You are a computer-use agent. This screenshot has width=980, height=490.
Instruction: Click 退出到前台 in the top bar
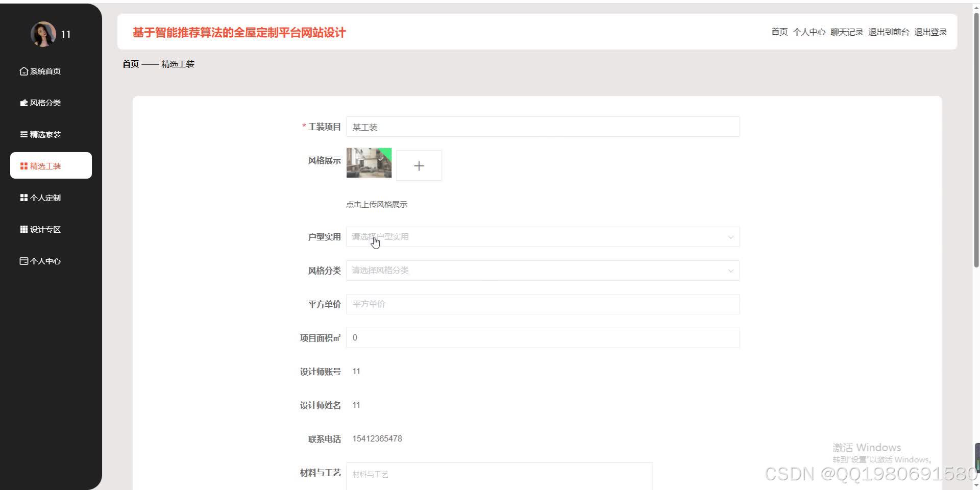tap(889, 32)
